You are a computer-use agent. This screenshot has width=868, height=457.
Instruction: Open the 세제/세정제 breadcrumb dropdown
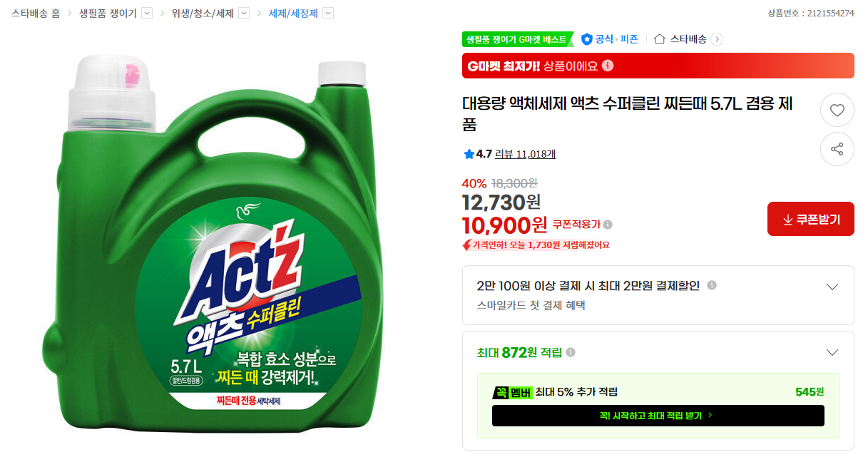pyautogui.click(x=327, y=13)
